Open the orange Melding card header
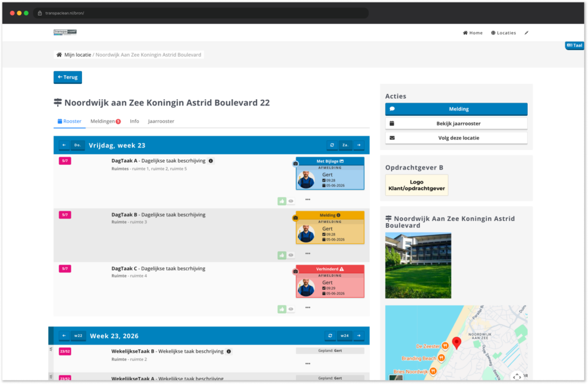This screenshot has width=588, height=384. (x=330, y=215)
